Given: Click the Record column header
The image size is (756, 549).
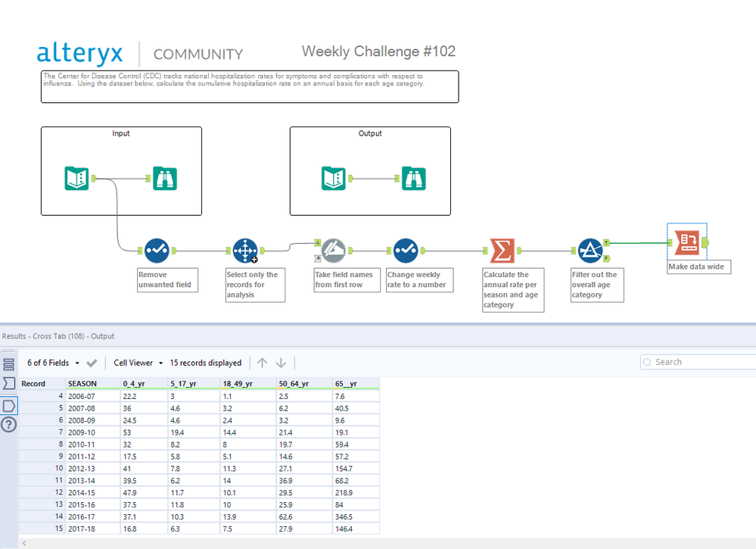Looking at the screenshot, I should click(x=42, y=383).
